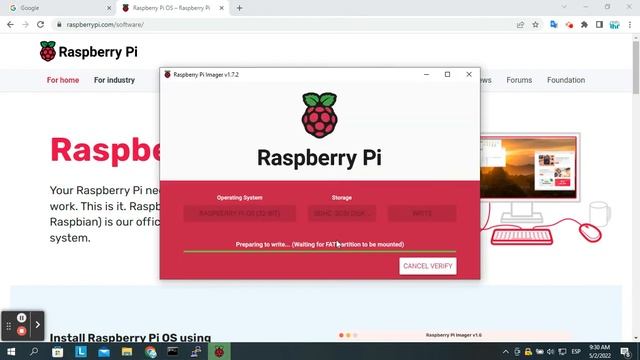Image resolution: width=640 pixels, height=360 pixels.
Task: Open Chrome from the taskbar
Action: point(150,351)
